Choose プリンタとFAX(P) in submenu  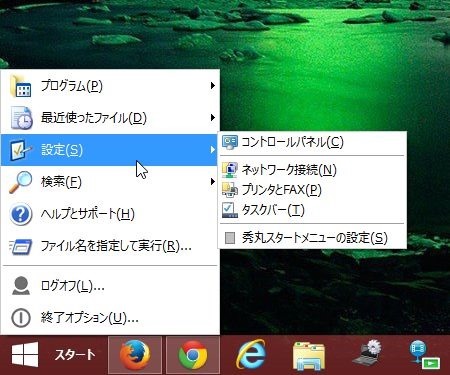coord(312,190)
